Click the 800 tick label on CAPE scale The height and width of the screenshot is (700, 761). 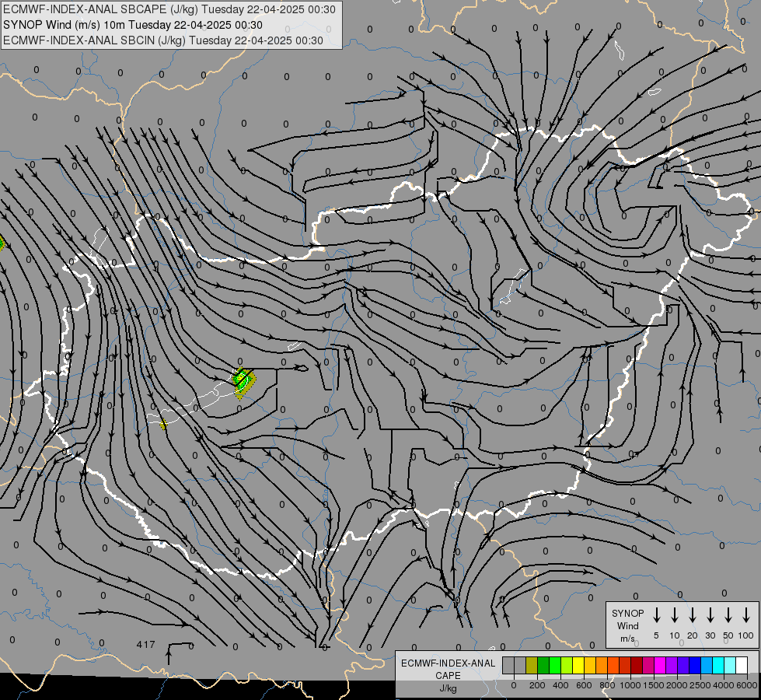(607, 685)
